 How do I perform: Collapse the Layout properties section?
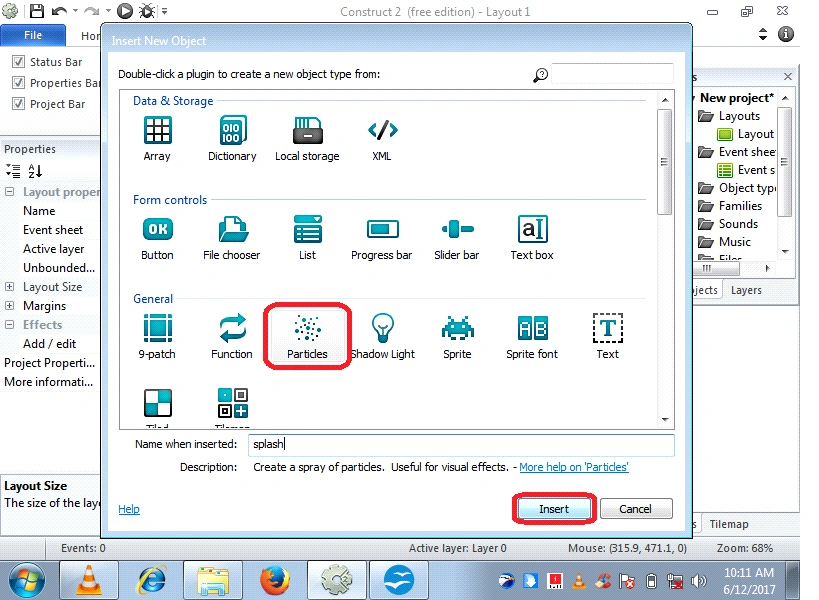point(9,192)
